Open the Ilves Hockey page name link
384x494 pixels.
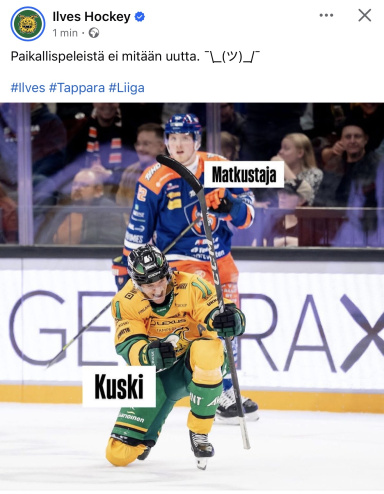[x=91, y=16]
